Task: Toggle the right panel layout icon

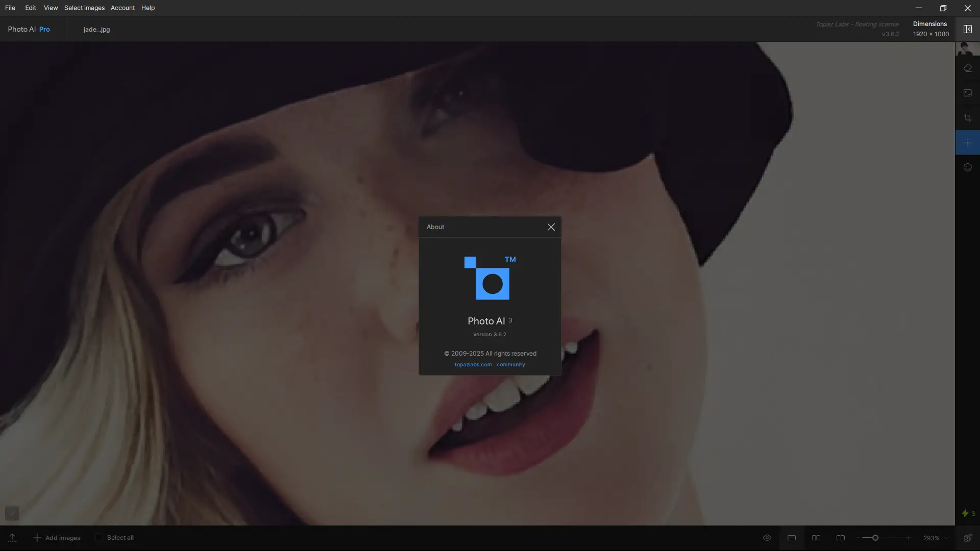Action: click(x=967, y=29)
